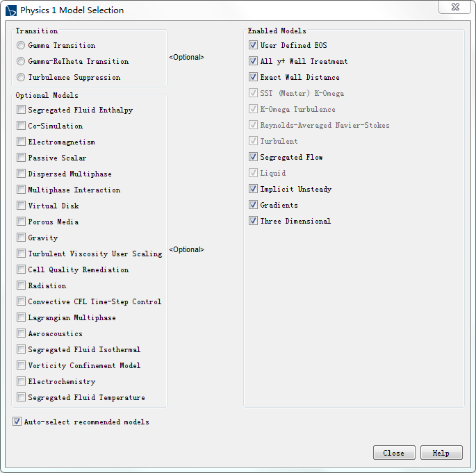The height and width of the screenshot is (473, 476).
Task: Enable Aeroacoustics model
Action: [x=22, y=333]
